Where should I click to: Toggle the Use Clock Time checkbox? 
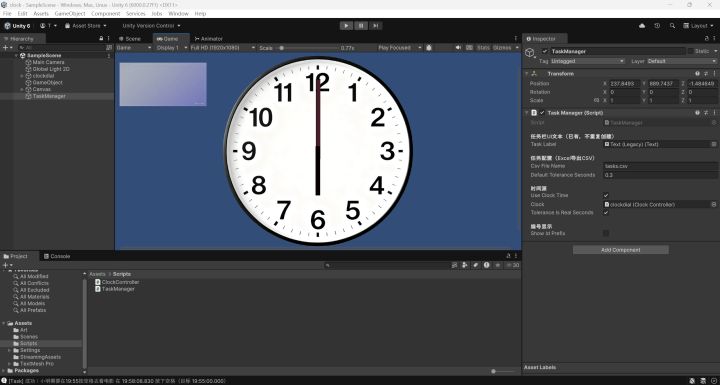point(606,196)
